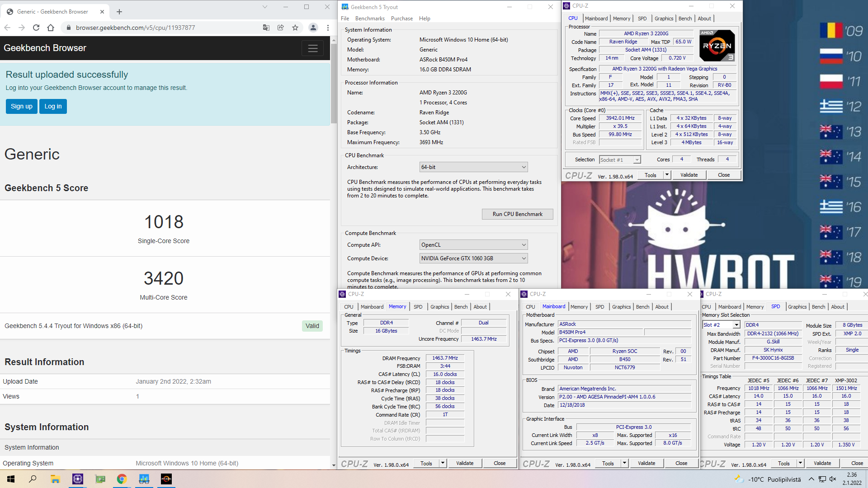Open Chrome tab search chevron
Viewport: 868px width, 488px height.
click(265, 7)
